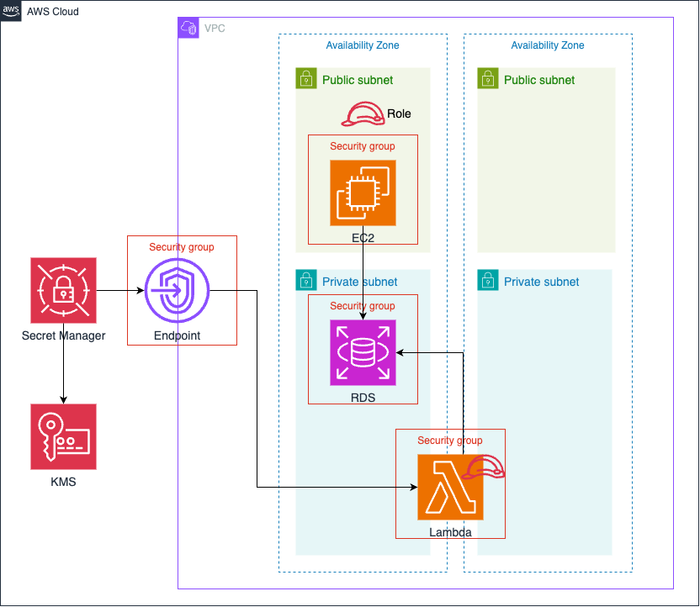
Task: Select the left Availability Zone label
Action: [x=363, y=45]
